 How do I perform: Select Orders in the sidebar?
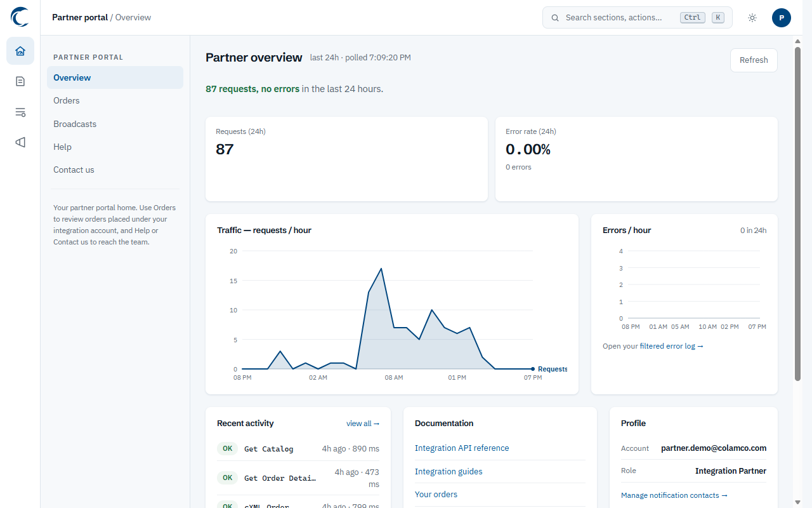point(115,100)
